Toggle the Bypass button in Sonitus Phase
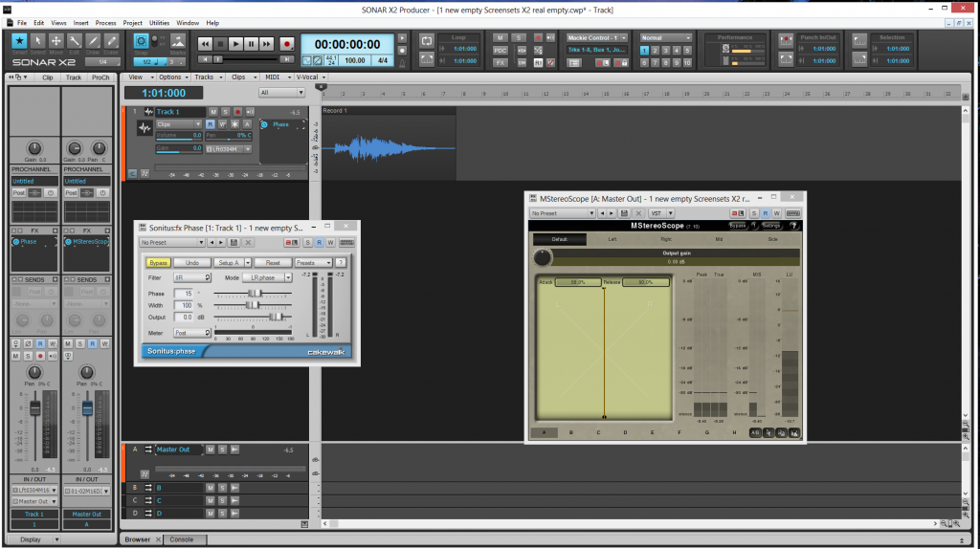Image resolution: width=980 pixels, height=549 pixels. [x=157, y=262]
